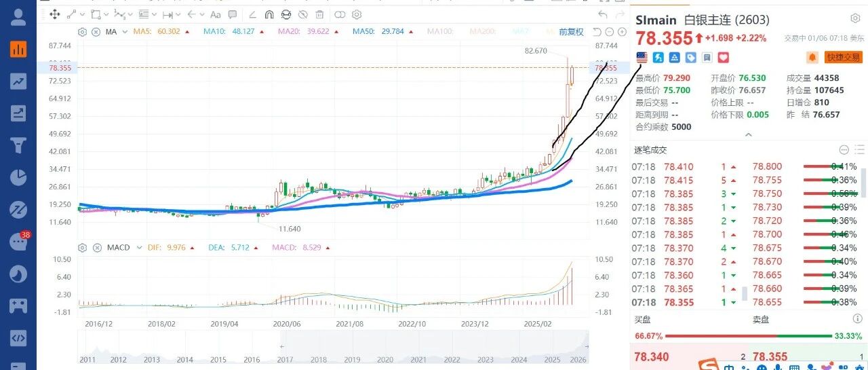
Task: Click the trash icon to delete drawings
Action: coord(319,14)
